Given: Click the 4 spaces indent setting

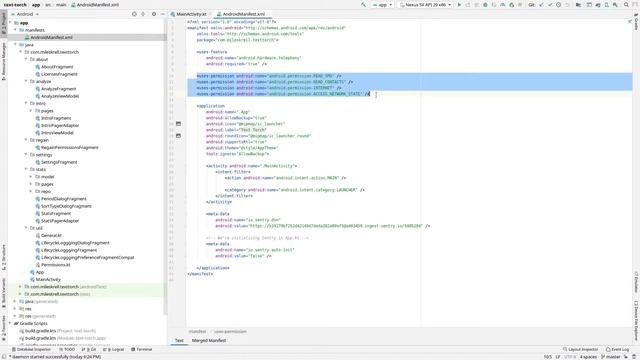Looking at the screenshot, I should (x=588, y=357).
